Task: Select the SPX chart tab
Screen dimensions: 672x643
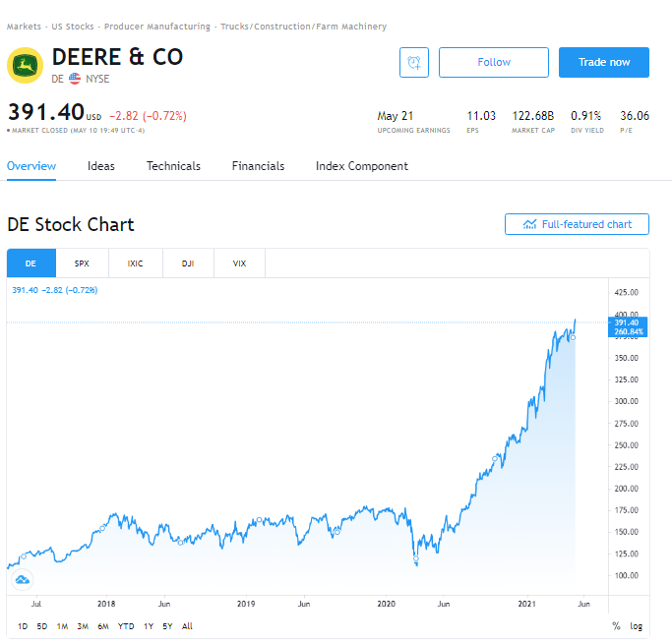Action: click(x=82, y=263)
